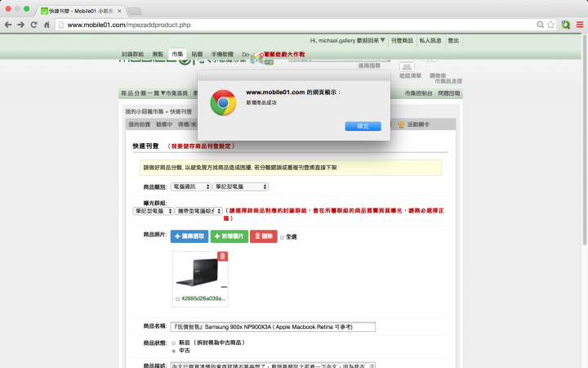
Task: Click 我要儲存商品刊登設定 link
Action: point(201,146)
